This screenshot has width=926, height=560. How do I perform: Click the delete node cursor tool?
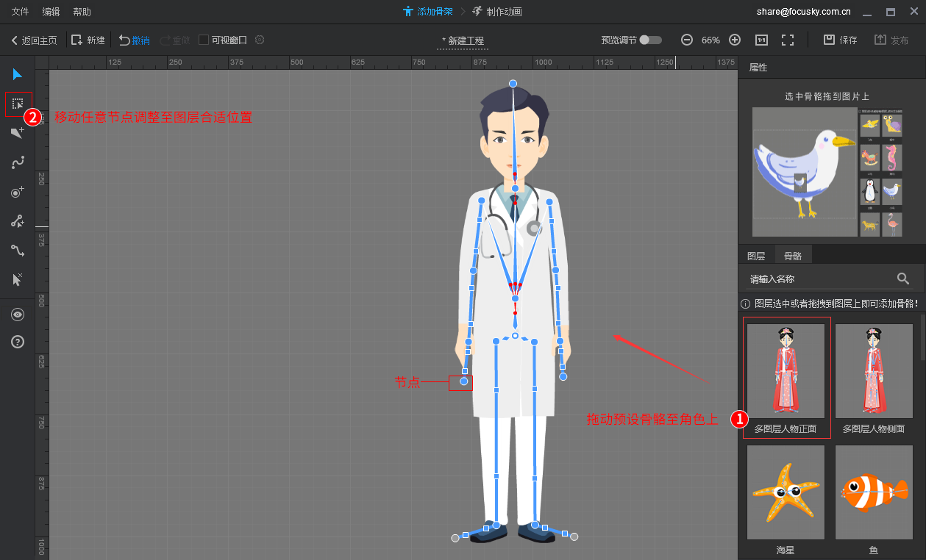click(18, 279)
